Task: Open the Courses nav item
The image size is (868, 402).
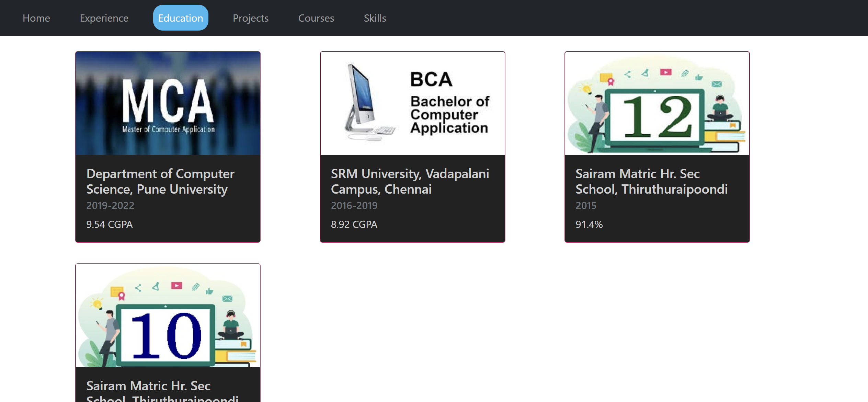Action: click(x=316, y=18)
